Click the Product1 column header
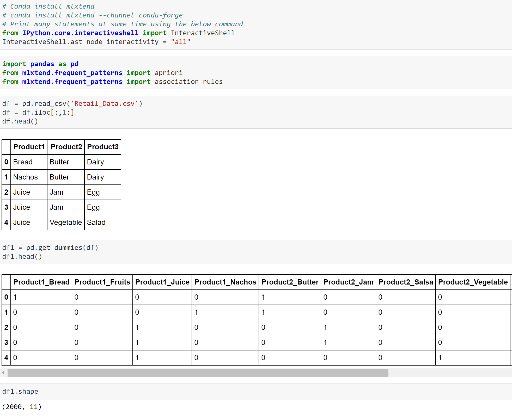The image size is (512, 420). 29,147
